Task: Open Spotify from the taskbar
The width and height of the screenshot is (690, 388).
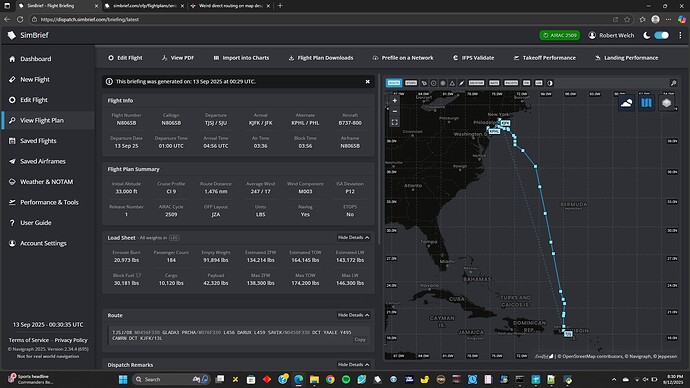Action: (x=346, y=379)
